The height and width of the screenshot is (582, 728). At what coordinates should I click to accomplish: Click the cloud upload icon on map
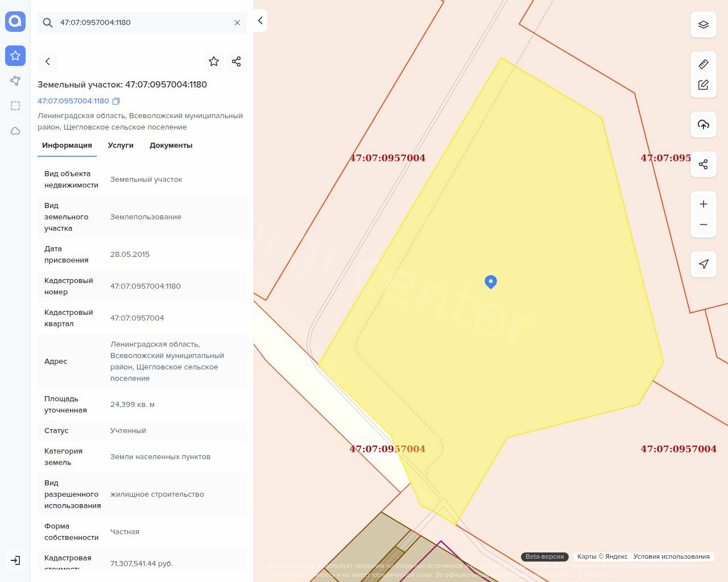[703, 124]
